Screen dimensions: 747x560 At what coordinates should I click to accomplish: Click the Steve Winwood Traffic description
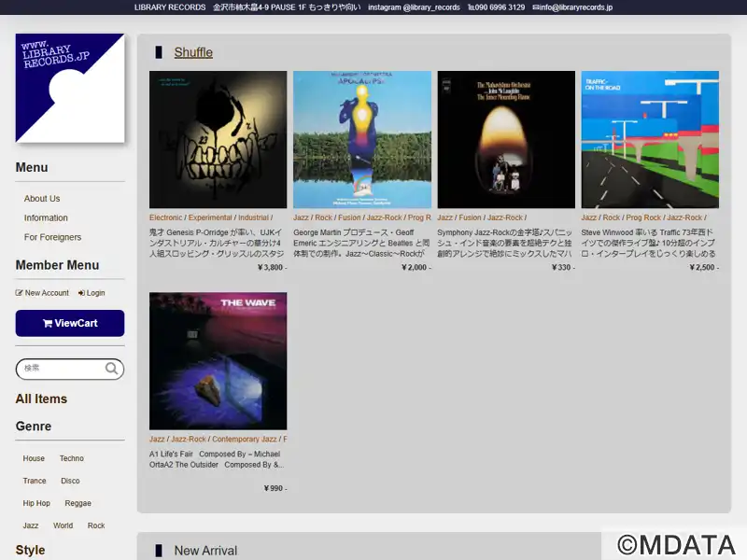(x=648, y=243)
